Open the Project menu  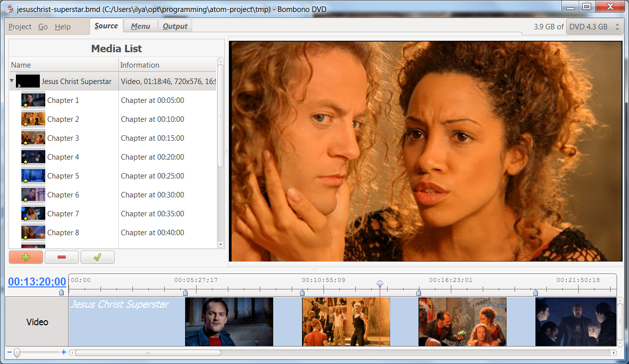(x=20, y=27)
